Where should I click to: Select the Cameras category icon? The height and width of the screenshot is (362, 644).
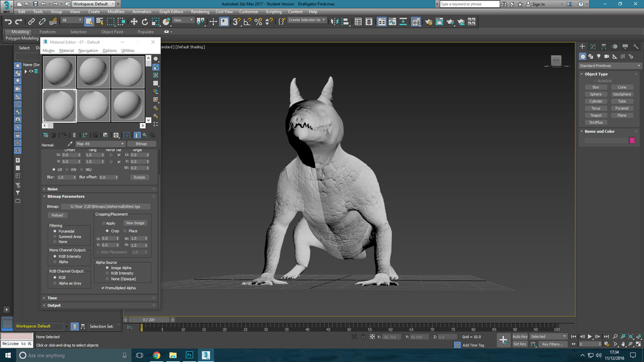pos(607,57)
